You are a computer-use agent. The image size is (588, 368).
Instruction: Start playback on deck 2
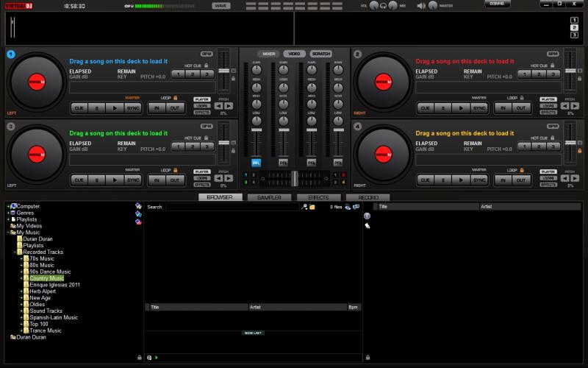[x=461, y=108]
